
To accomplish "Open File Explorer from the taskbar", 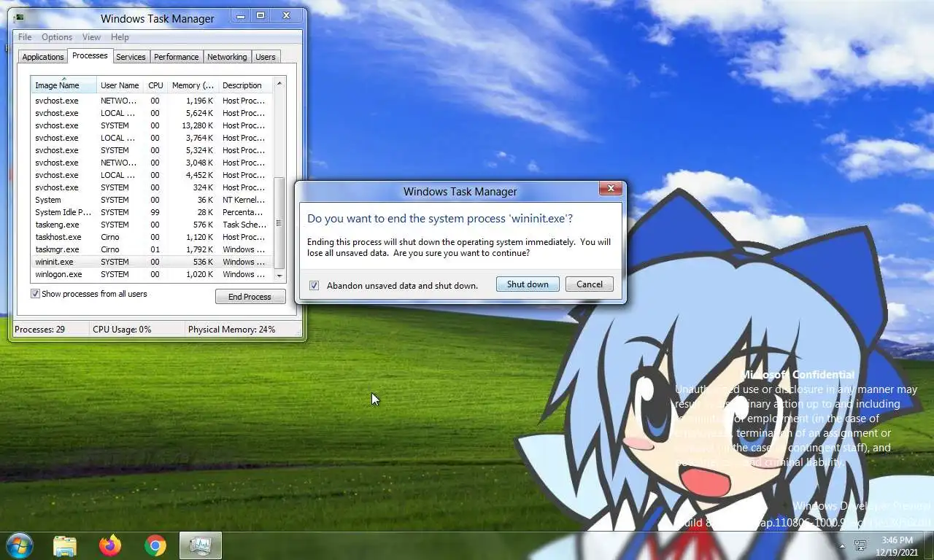I will point(65,545).
